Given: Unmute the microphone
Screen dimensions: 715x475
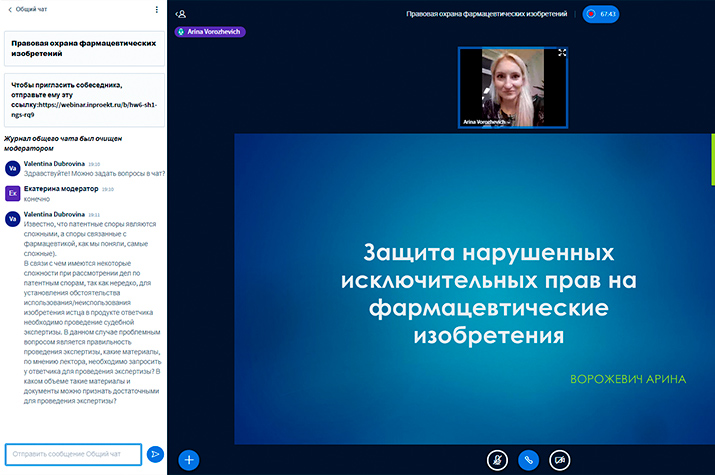Looking at the screenshot, I should point(497,460).
